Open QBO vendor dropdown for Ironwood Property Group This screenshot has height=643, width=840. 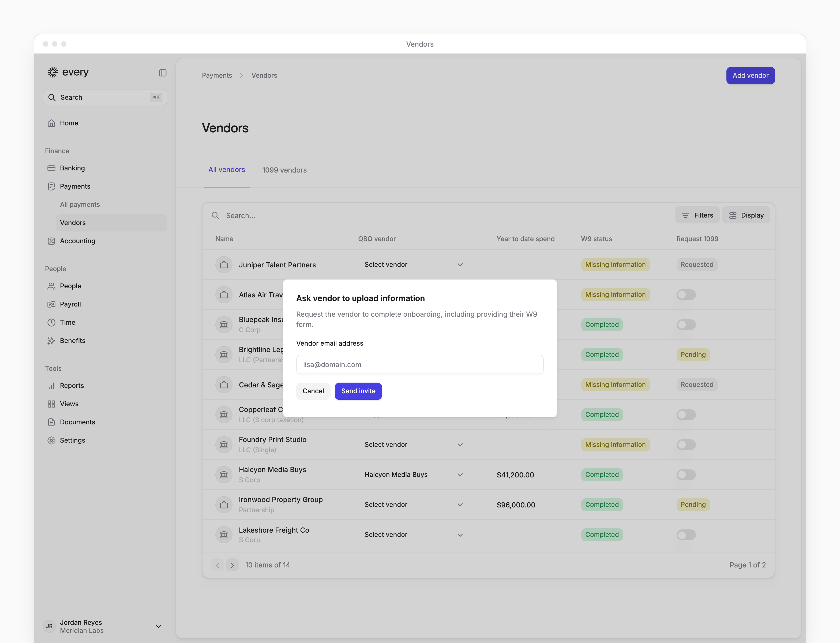(414, 505)
